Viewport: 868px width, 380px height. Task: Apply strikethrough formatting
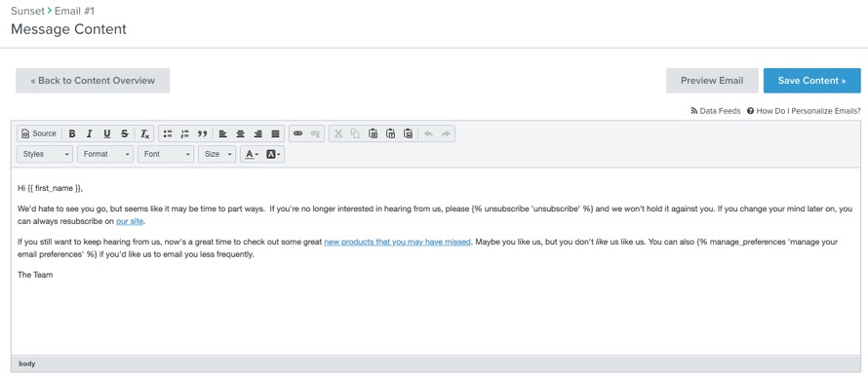pos(125,133)
